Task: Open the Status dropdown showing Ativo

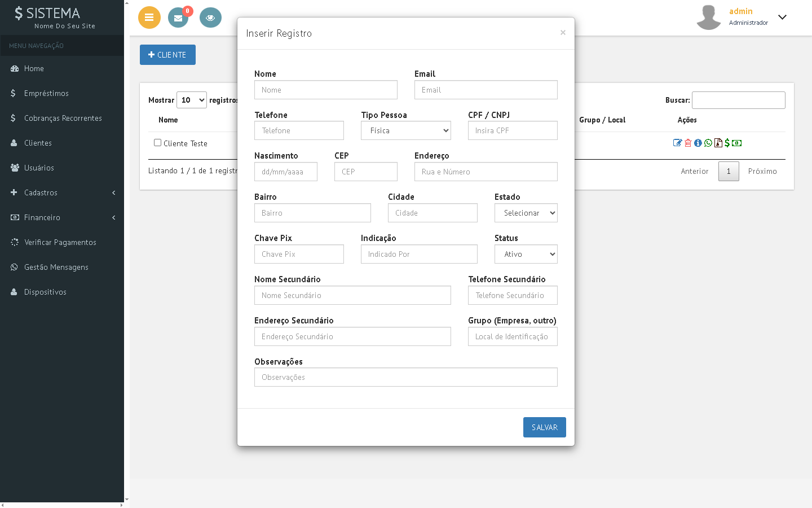Action: [526, 254]
